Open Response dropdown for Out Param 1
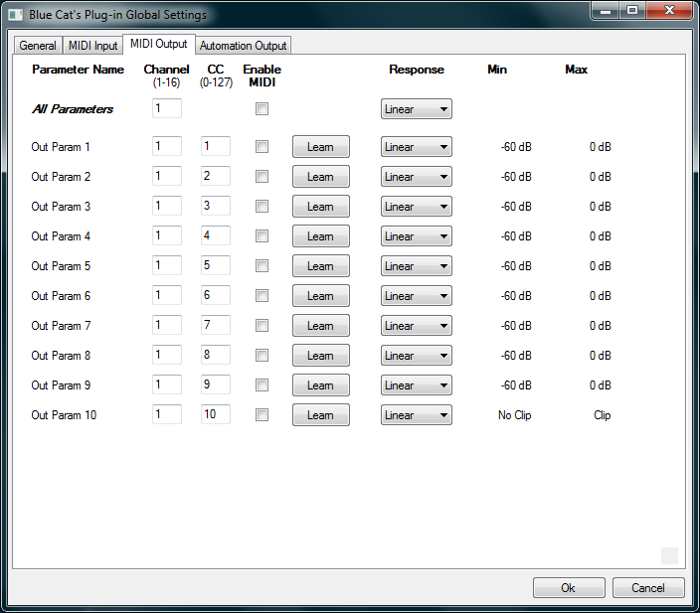Viewport: 700px width, 613px height. point(416,147)
